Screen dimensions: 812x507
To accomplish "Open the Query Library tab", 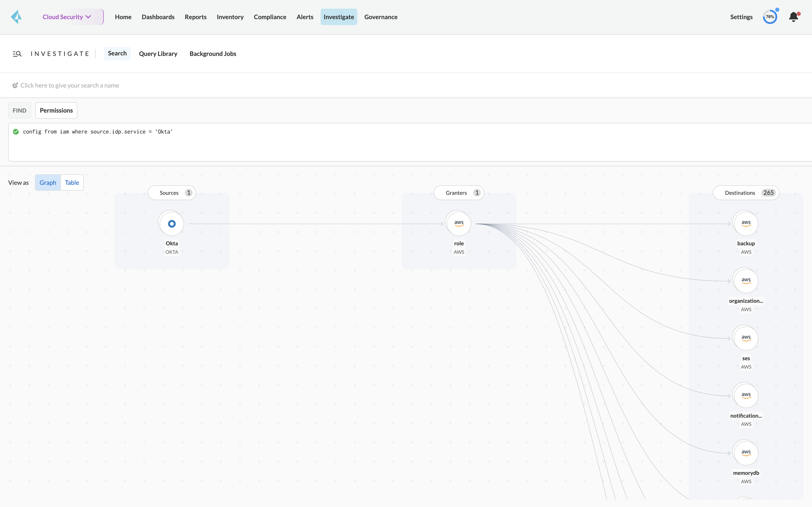I will coord(158,53).
